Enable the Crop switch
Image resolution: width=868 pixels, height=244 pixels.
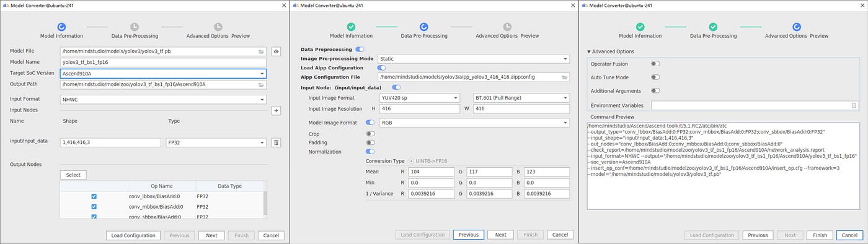click(x=371, y=134)
